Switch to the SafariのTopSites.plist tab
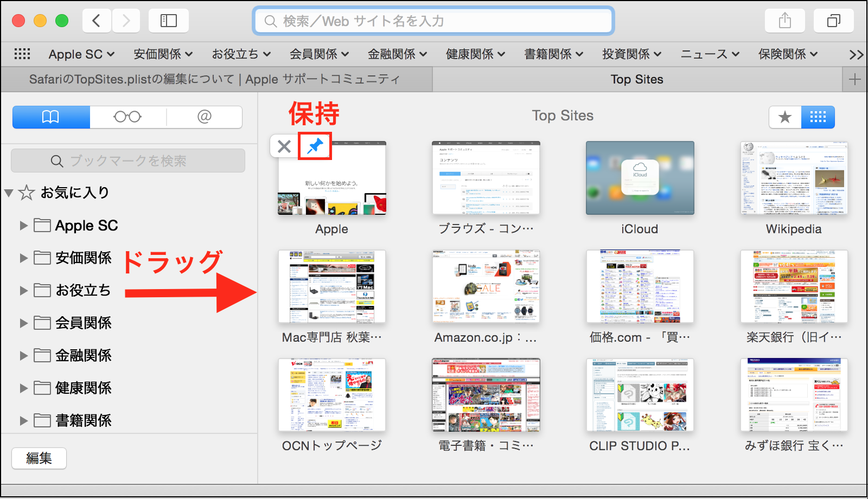Image resolution: width=868 pixels, height=499 pixels. [216, 79]
